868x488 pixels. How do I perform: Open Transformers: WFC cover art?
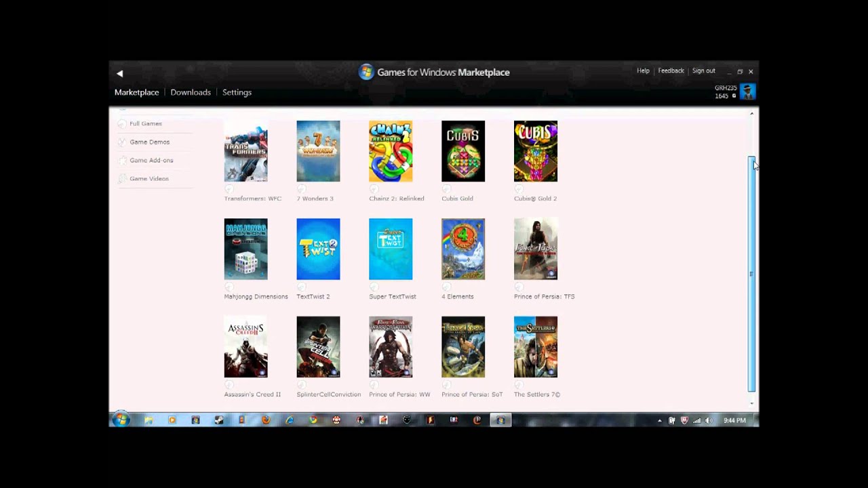click(x=246, y=151)
